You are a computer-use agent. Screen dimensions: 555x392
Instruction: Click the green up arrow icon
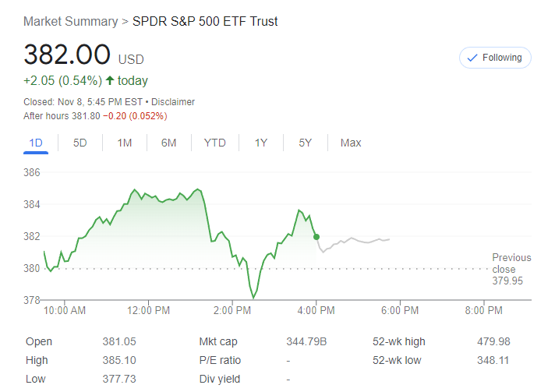(x=109, y=80)
